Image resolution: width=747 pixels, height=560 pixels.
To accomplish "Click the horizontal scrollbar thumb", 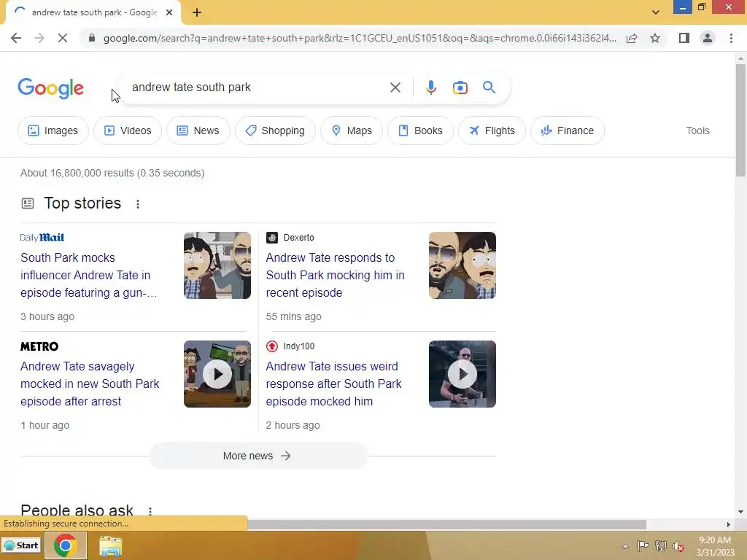I will coord(447,524).
